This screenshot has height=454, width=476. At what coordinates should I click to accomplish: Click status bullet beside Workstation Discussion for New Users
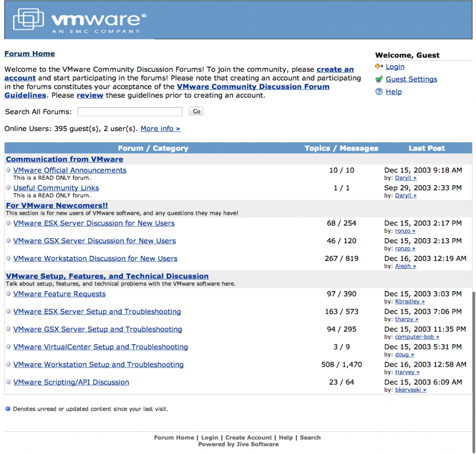8,258
